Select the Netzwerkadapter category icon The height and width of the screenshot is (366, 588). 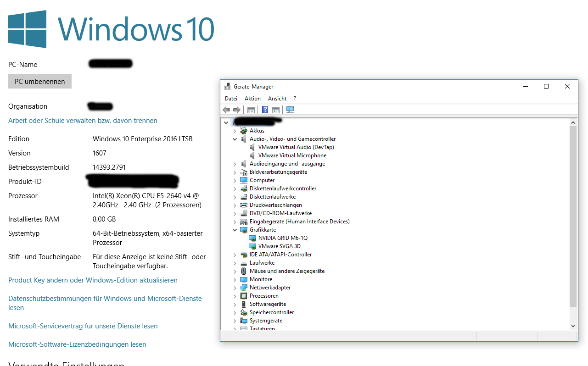click(244, 288)
